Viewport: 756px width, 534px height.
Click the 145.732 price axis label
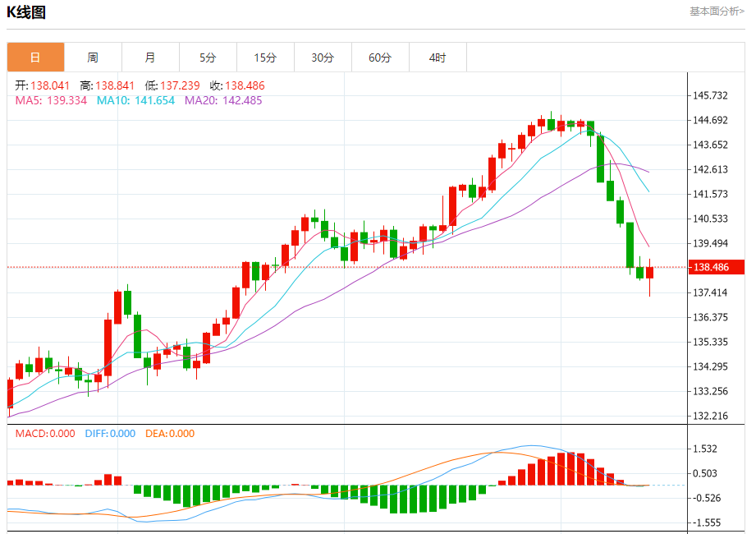(x=710, y=95)
